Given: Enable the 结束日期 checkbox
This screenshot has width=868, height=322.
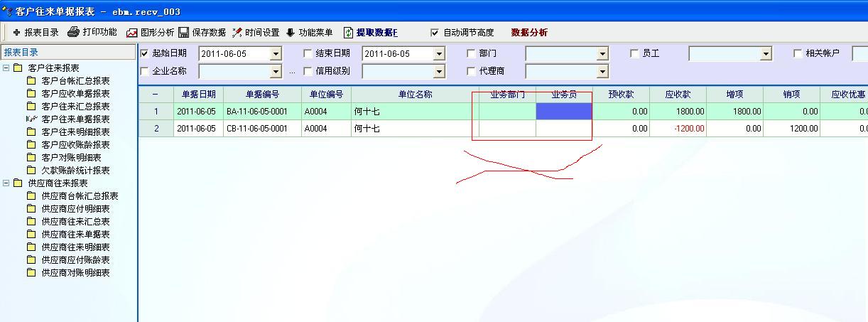Looking at the screenshot, I should click(308, 53).
